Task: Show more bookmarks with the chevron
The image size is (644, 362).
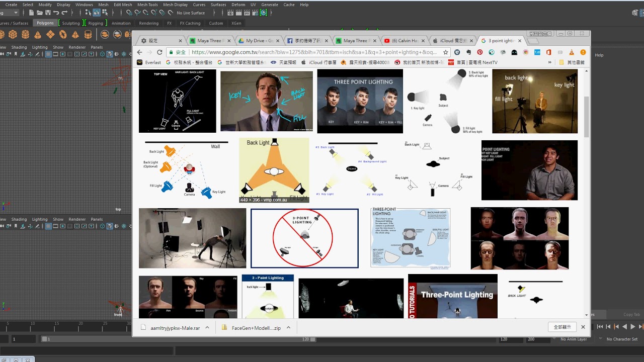Action: pyautogui.click(x=549, y=62)
